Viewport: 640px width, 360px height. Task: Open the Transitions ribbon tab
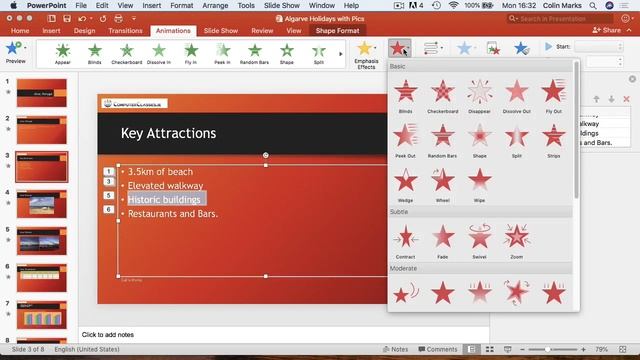pos(125,31)
